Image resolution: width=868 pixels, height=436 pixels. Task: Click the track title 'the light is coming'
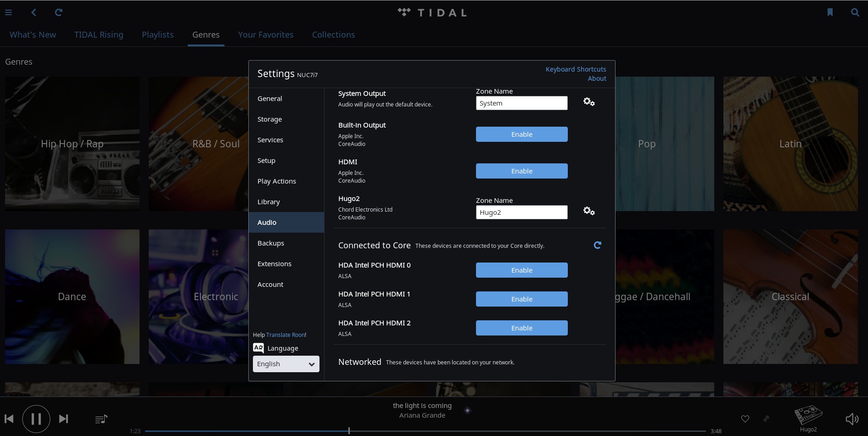422,406
